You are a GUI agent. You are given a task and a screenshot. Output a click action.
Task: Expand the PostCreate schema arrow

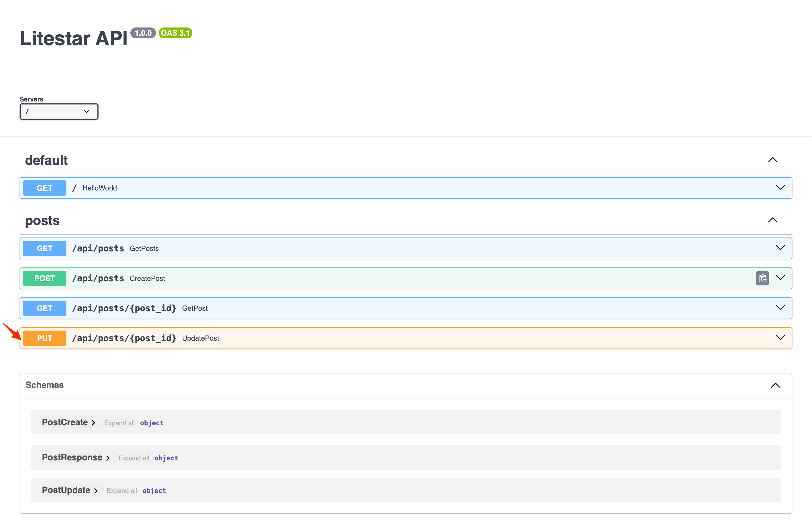tap(94, 423)
